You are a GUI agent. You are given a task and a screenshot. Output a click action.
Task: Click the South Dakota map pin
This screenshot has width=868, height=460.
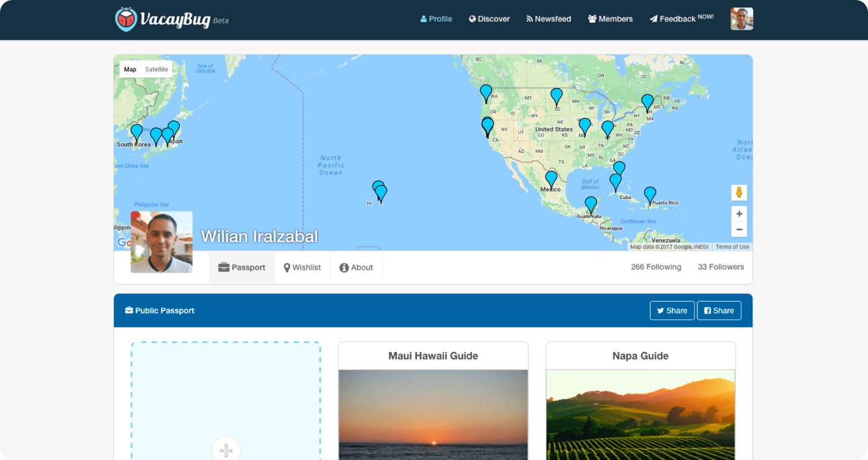[x=557, y=97]
